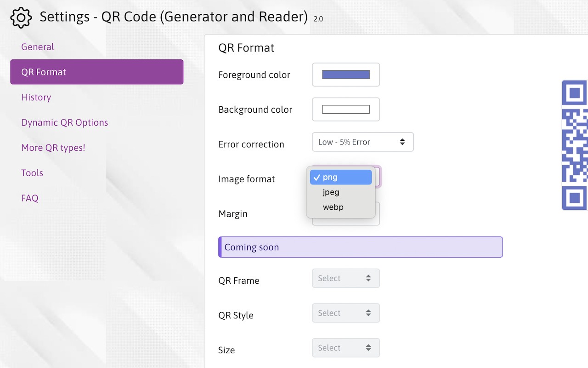Click the Error correction label
The width and height of the screenshot is (588, 368).
[251, 144]
